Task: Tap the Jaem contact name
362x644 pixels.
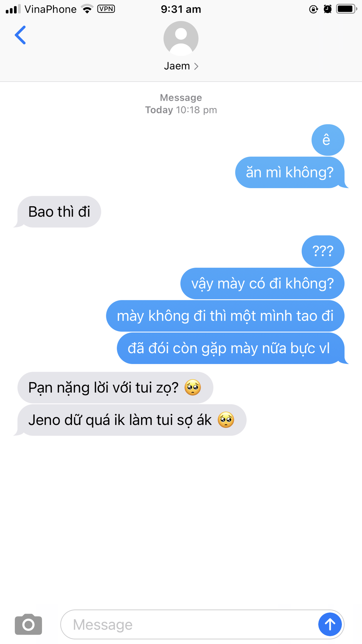Action: click(x=177, y=66)
